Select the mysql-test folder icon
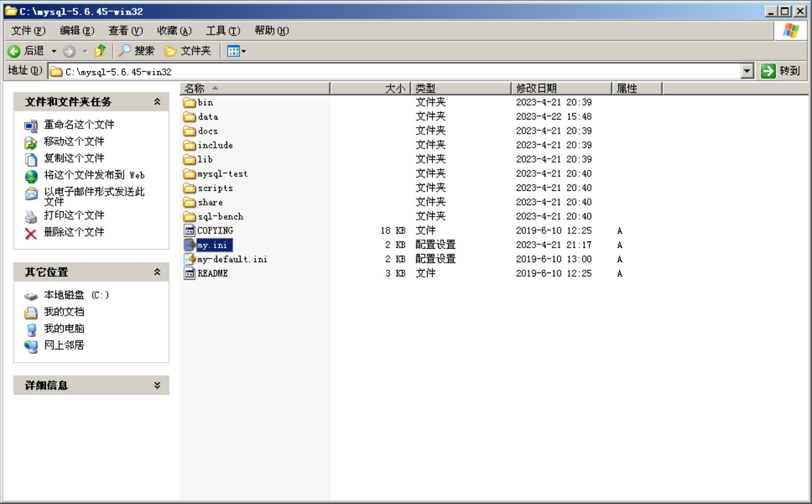Viewport: 812px width, 504px height. point(189,174)
